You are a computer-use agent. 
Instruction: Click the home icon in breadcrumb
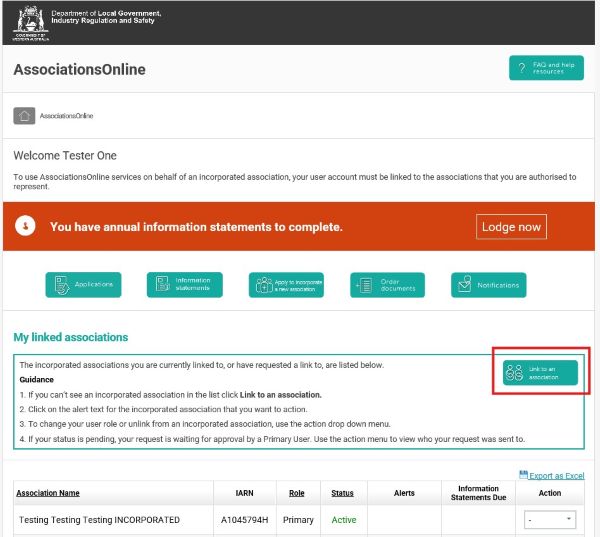pyautogui.click(x=24, y=116)
